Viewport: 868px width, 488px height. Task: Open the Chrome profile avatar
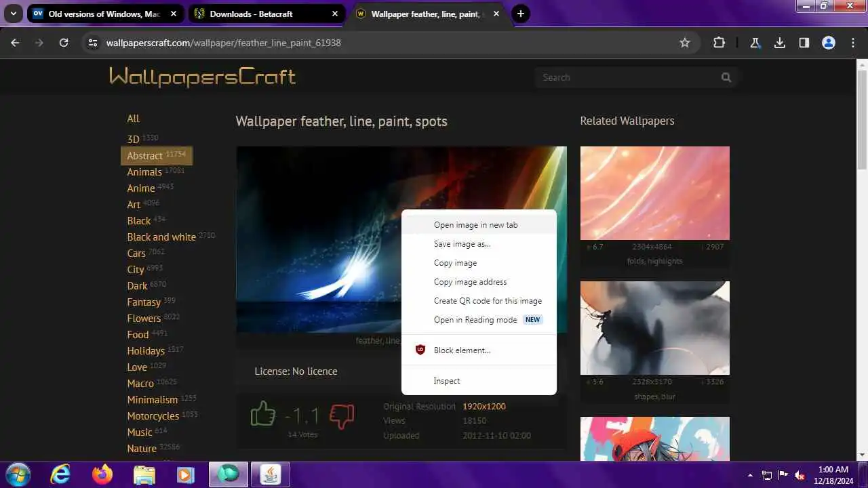pos(829,43)
